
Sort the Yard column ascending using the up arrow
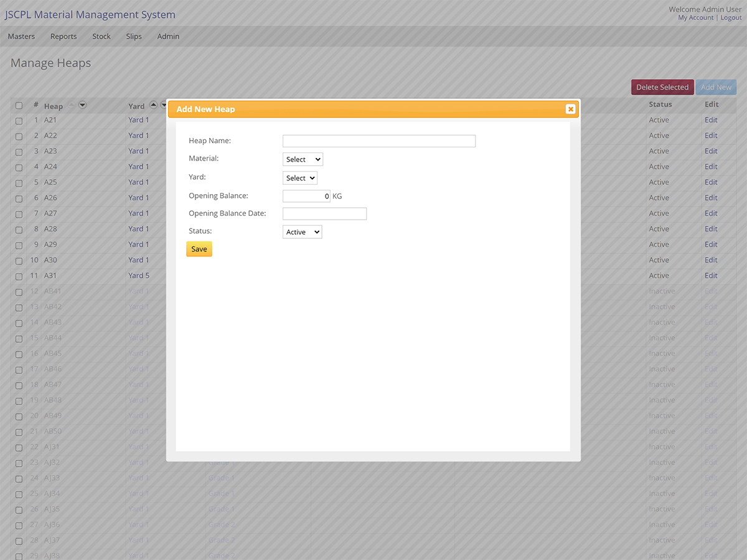153,105
